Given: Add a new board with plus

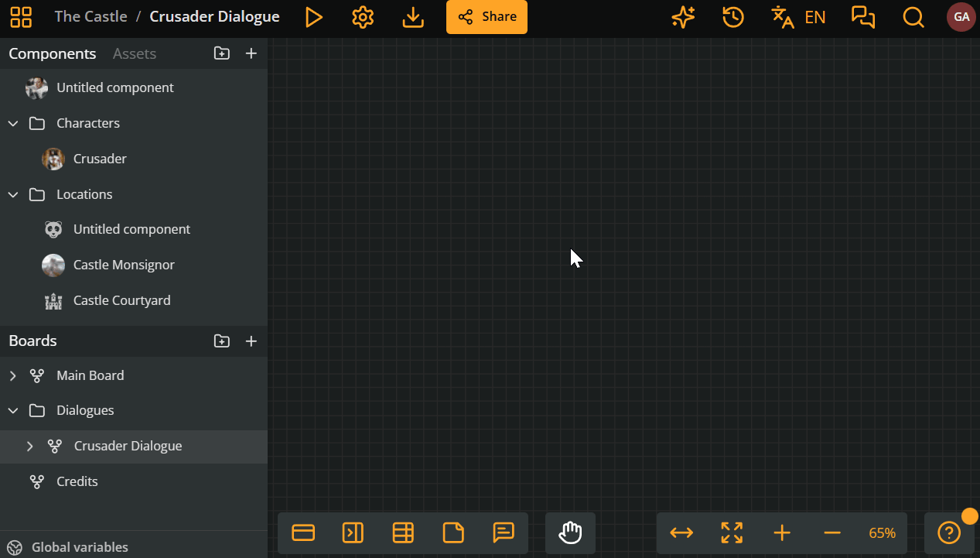Looking at the screenshot, I should click(x=251, y=341).
